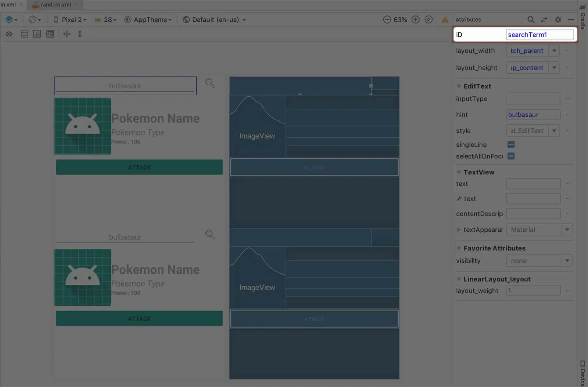Click the zoom to fit screen icon
The width and height of the screenshot is (588, 387).
click(429, 19)
